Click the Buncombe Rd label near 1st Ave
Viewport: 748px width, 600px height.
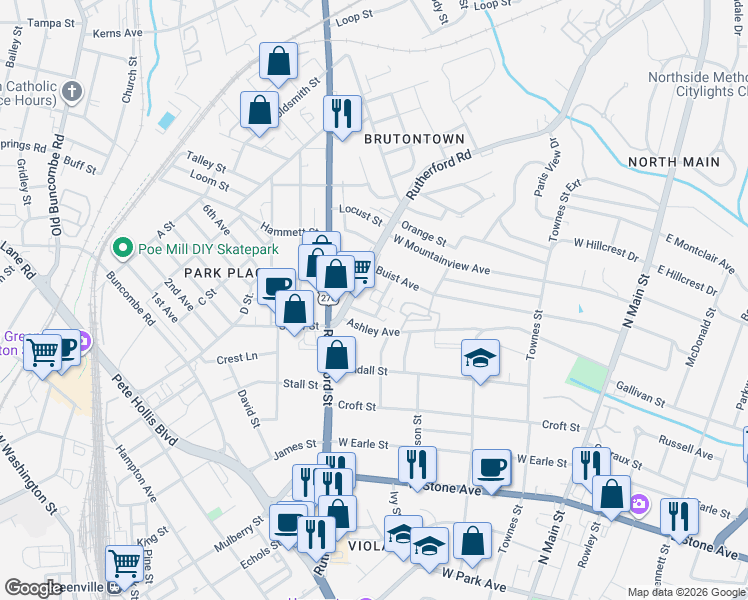[x=130, y=299]
